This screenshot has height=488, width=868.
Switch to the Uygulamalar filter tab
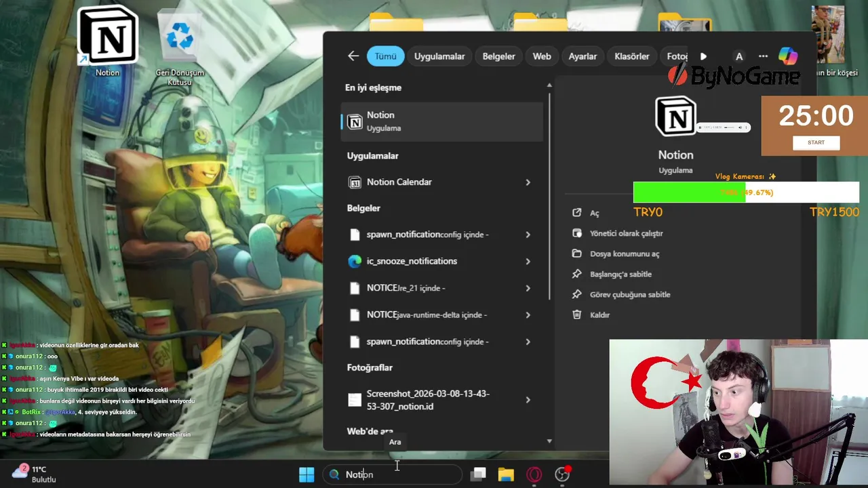pos(439,56)
